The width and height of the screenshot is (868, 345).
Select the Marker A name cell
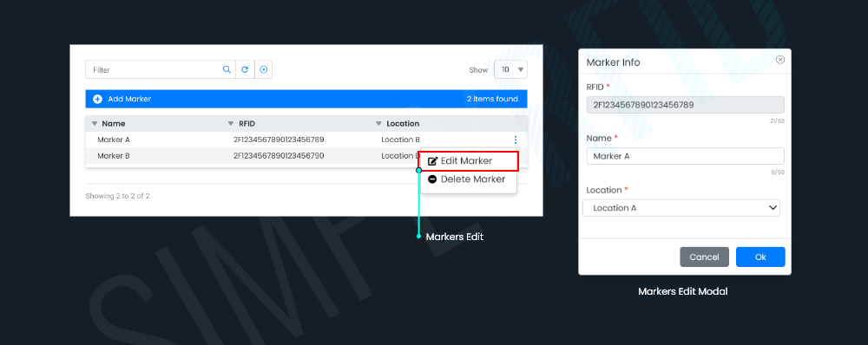pyautogui.click(x=114, y=140)
